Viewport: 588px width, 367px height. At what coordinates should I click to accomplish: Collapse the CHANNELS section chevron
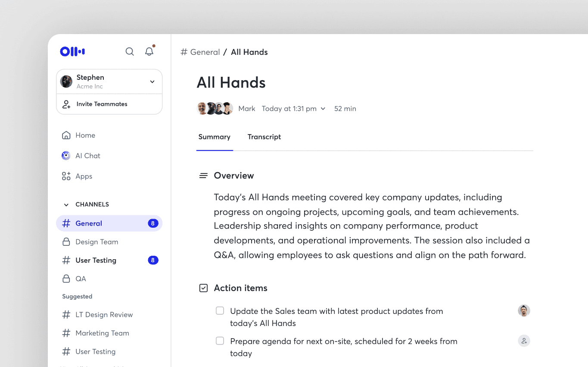(66, 204)
